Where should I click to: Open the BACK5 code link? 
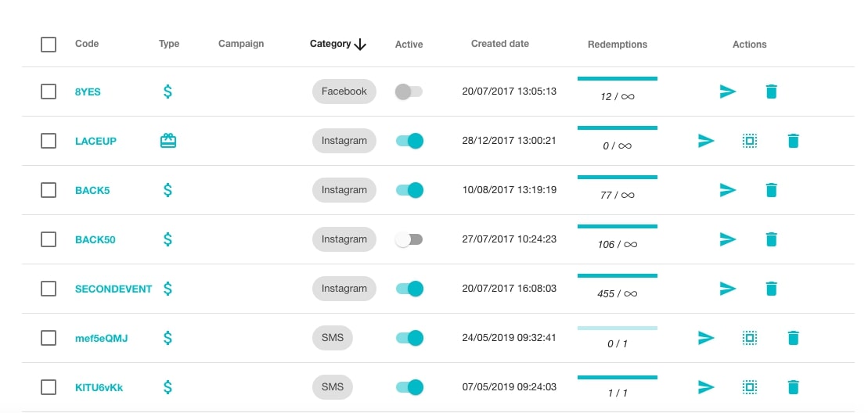[92, 190]
